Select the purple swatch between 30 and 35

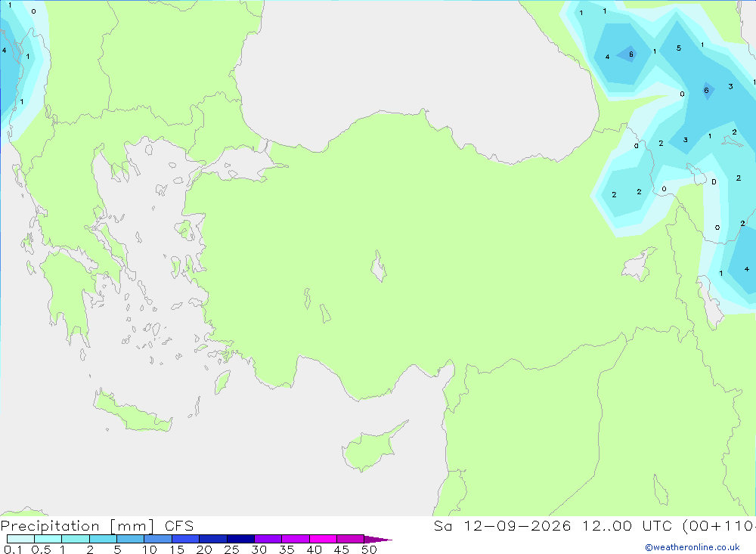point(268,539)
